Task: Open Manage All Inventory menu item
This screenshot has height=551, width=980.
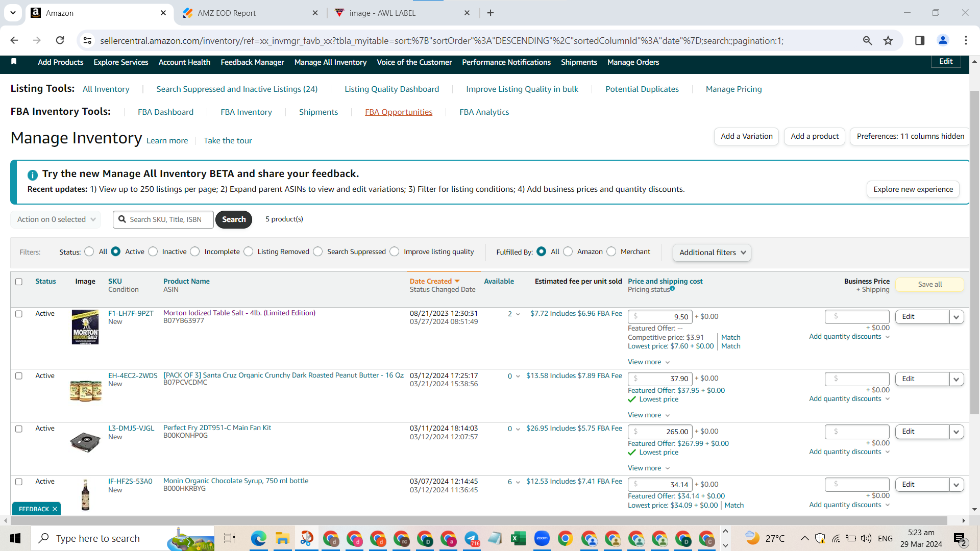Action: [x=330, y=62]
